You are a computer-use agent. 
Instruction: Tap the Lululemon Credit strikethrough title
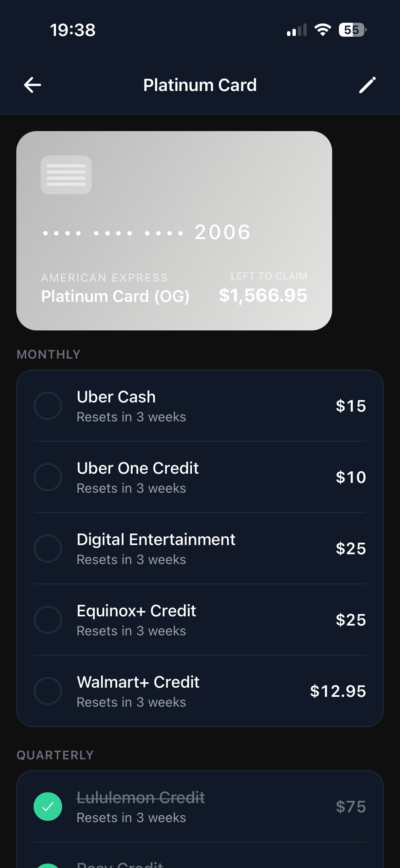point(141,797)
